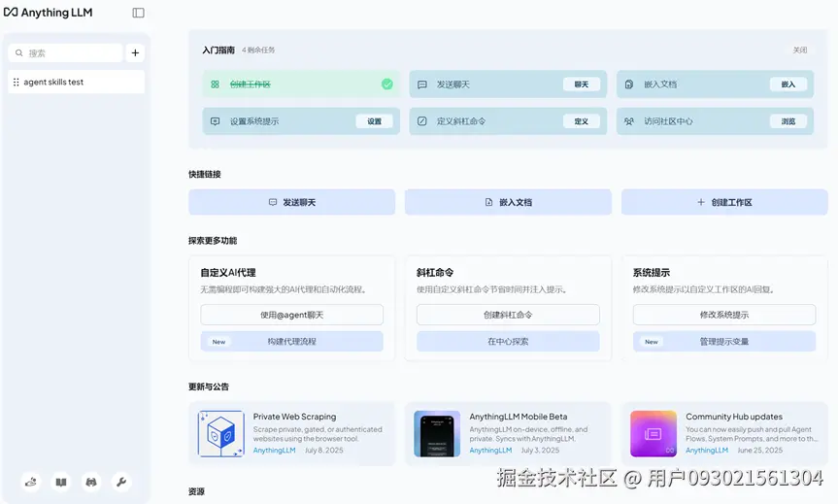The width and height of the screenshot is (838, 504).
Task: Click the plus icon to add workspace
Action: (135, 52)
